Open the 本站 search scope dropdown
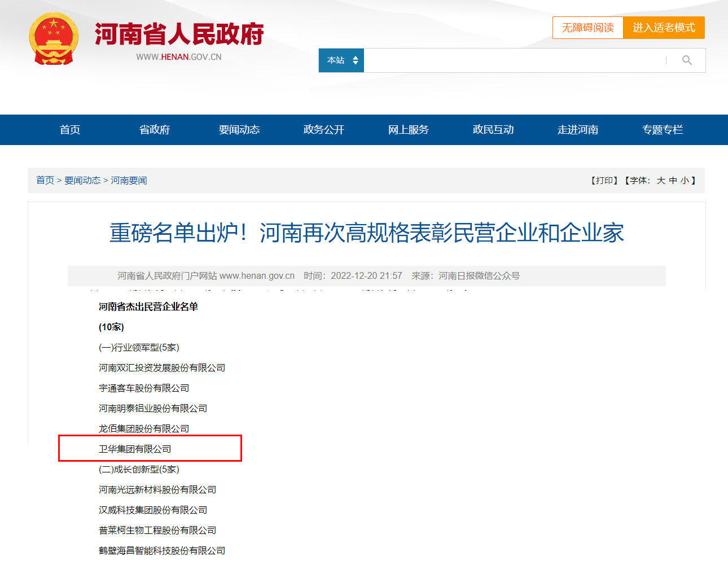 click(341, 60)
